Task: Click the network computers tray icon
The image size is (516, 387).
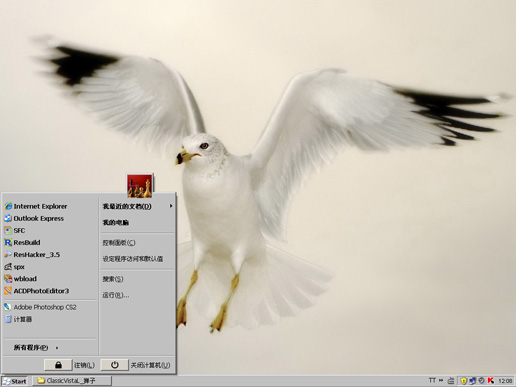Action: coord(472,381)
